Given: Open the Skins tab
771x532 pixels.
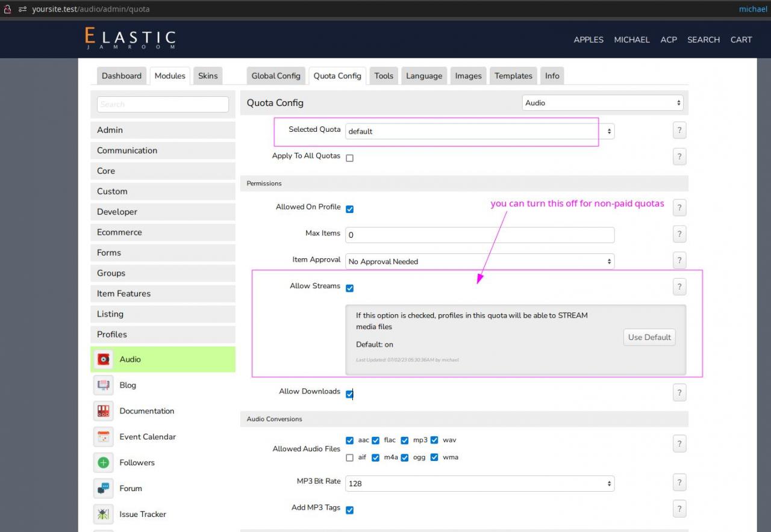Looking at the screenshot, I should point(208,76).
